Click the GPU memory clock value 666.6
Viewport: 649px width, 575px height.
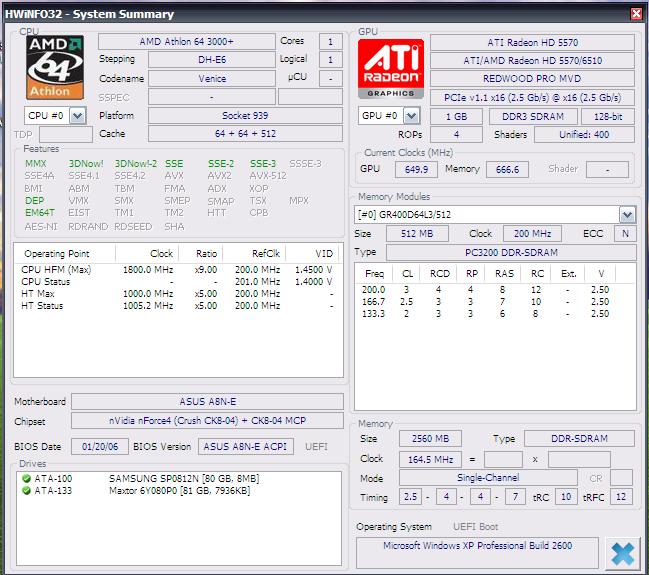click(507, 170)
